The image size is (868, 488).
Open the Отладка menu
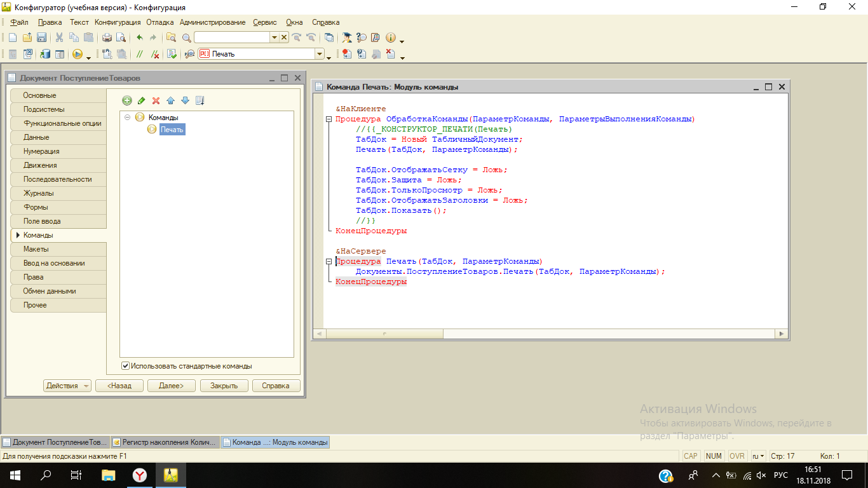pos(160,22)
